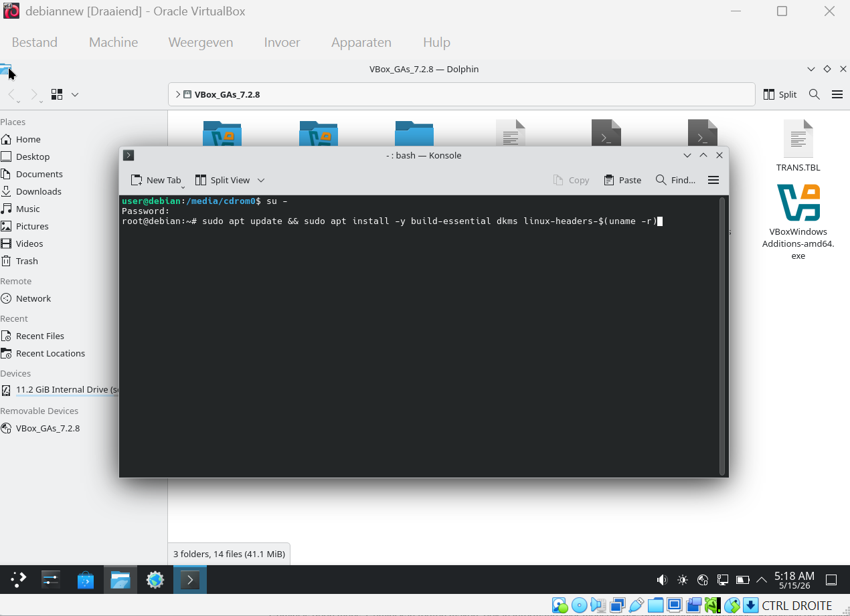Expand breadcrumb chevron before VBox_GAs_7.2.8
Screen dimensions: 850x616
[178, 94]
